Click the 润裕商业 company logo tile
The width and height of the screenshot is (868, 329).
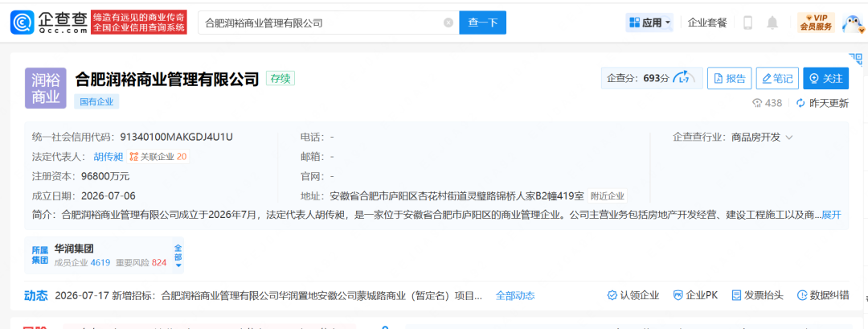click(x=45, y=88)
